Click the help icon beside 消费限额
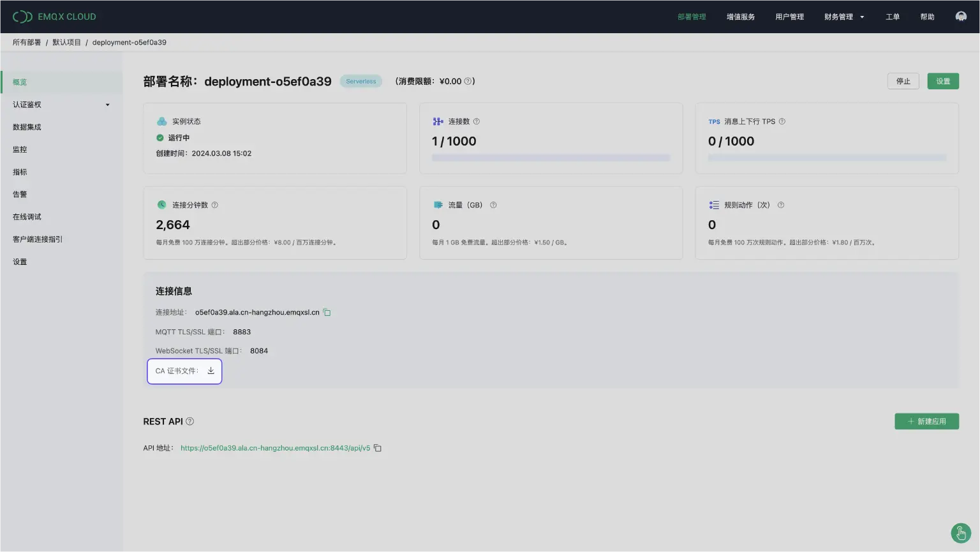Screen dimensions: 980x552 coord(468,82)
